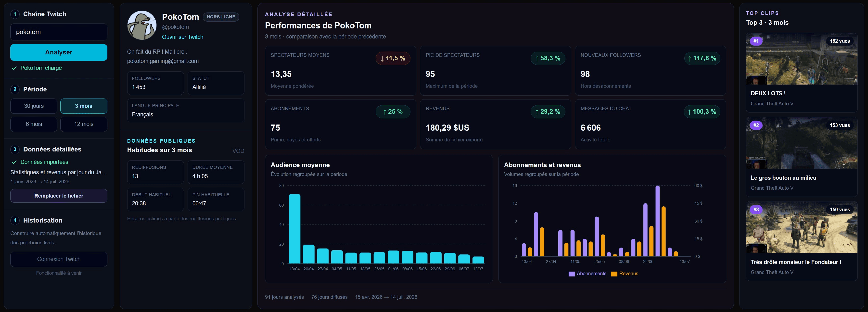Click the 1 453 followers value
This screenshot has width=868, height=312.
pyautogui.click(x=139, y=87)
